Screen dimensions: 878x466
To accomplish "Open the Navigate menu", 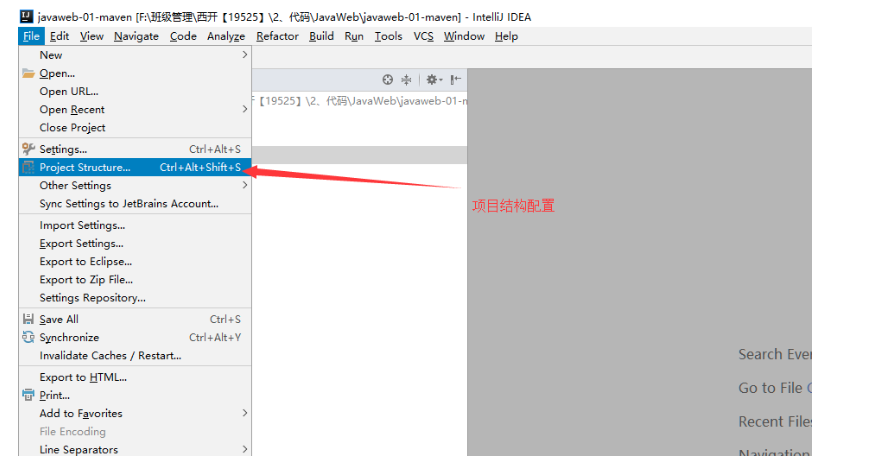I will 136,36.
